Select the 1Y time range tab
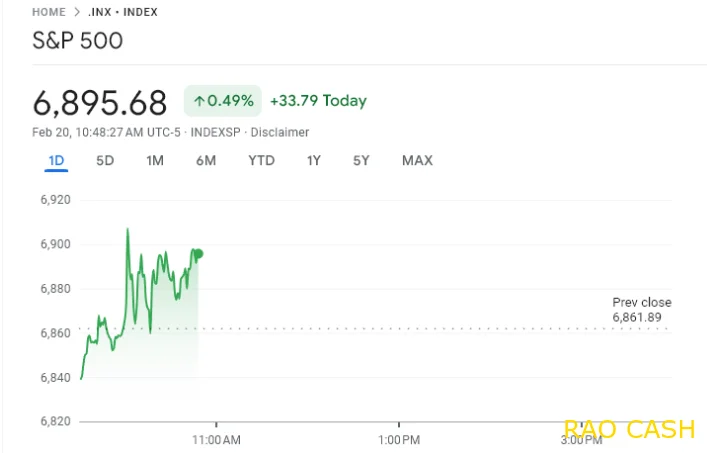 [x=314, y=160]
